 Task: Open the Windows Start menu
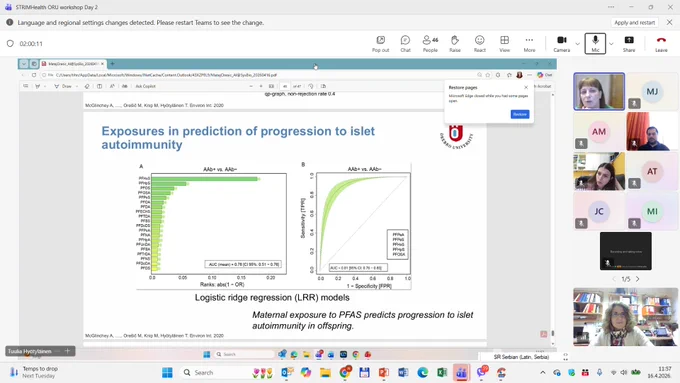pos(167,373)
